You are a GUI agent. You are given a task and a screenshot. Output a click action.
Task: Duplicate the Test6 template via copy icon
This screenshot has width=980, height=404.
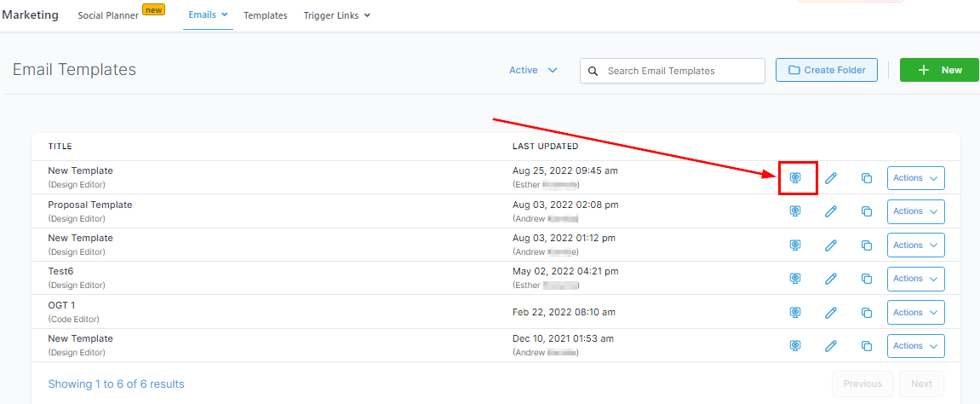click(x=867, y=279)
